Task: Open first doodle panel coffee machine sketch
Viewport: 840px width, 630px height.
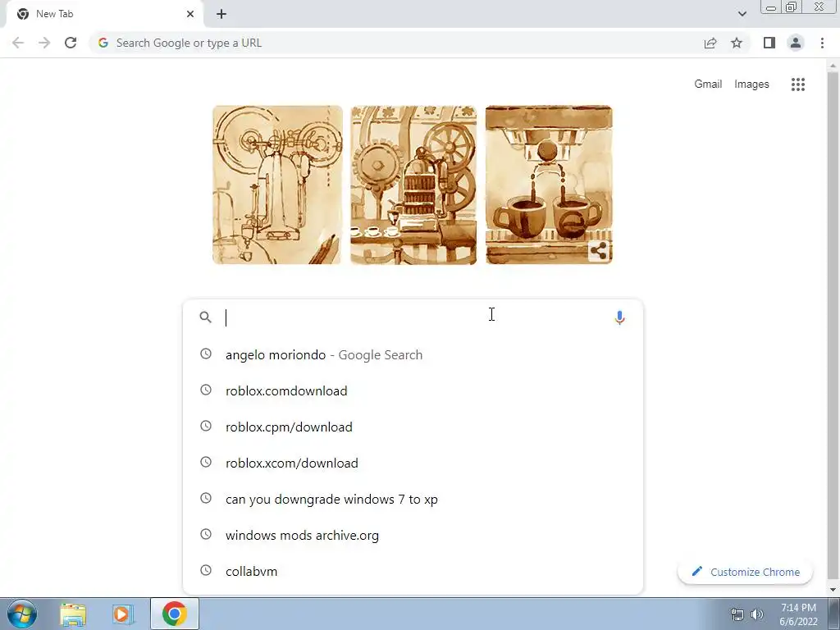Action: tap(277, 185)
